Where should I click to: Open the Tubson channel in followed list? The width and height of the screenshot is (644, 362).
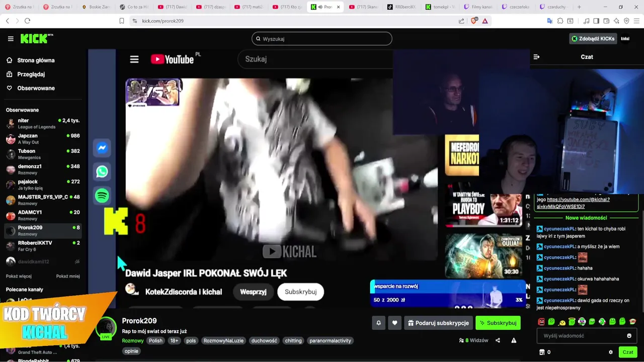pyautogui.click(x=43, y=154)
